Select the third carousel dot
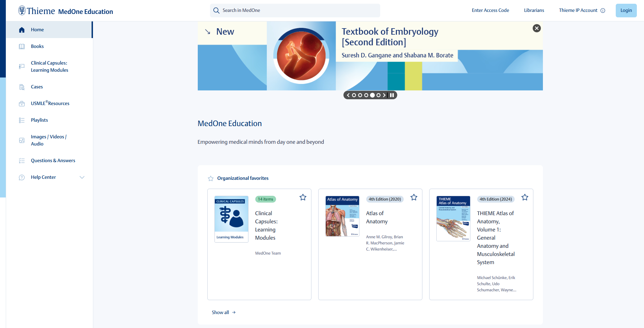This screenshot has height=328, width=644. (366, 95)
